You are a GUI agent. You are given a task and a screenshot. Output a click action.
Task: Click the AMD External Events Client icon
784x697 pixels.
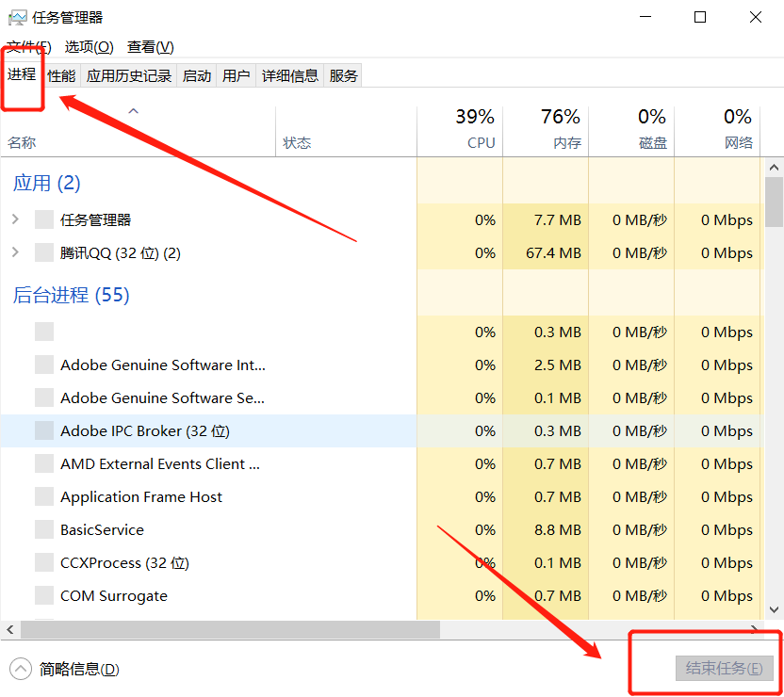pyautogui.click(x=44, y=463)
